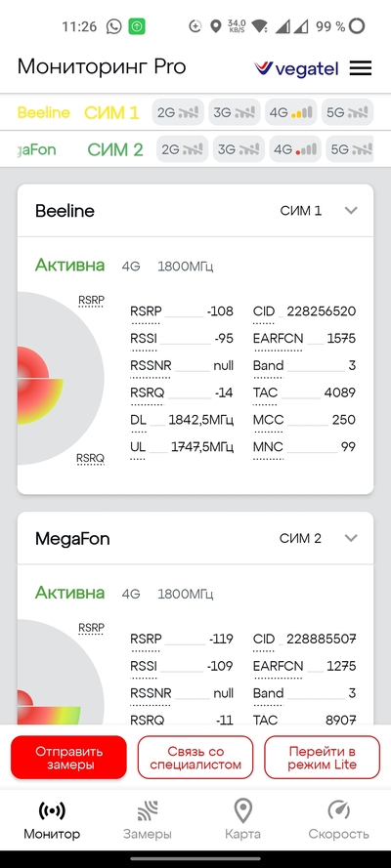Tap the yellow Beeline operator label

click(x=44, y=113)
